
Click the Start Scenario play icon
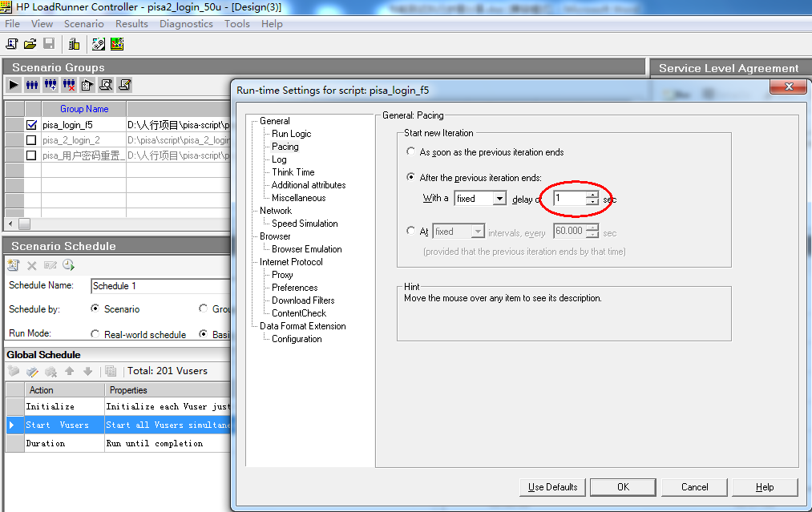[14, 85]
